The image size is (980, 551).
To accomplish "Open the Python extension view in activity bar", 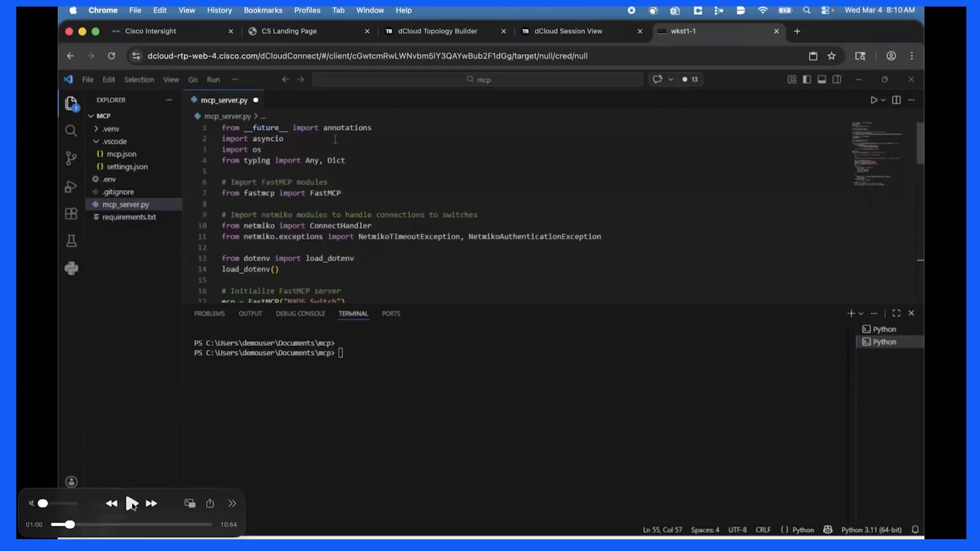I will [x=71, y=268].
